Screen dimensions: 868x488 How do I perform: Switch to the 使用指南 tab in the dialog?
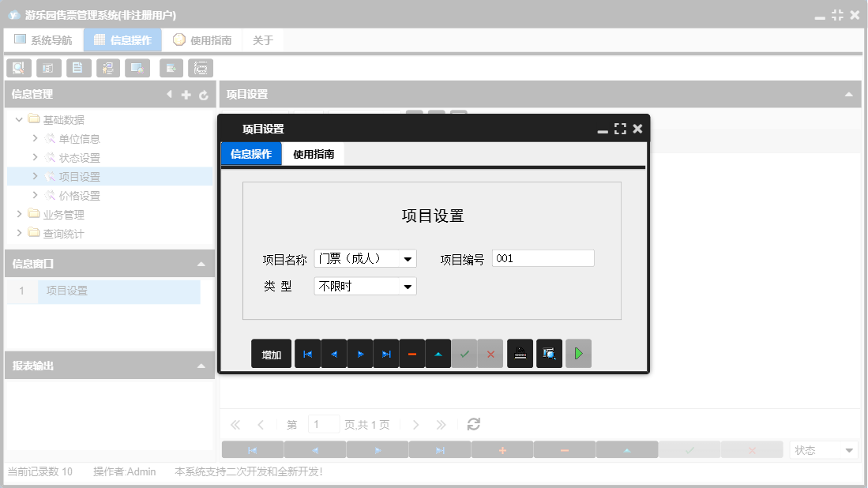[x=314, y=154]
